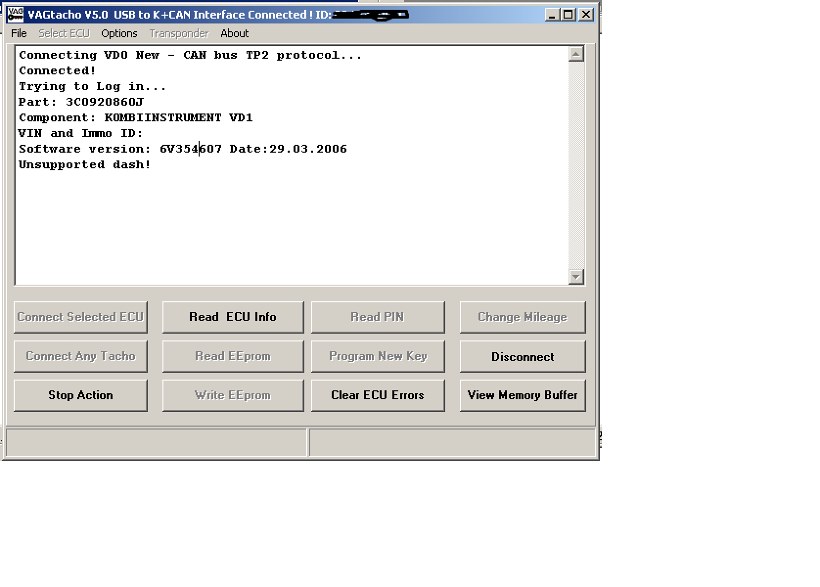The height and width of the screenshot is (587, 820).
Task: Click the Read PIN button
Action: click(378, 317)
